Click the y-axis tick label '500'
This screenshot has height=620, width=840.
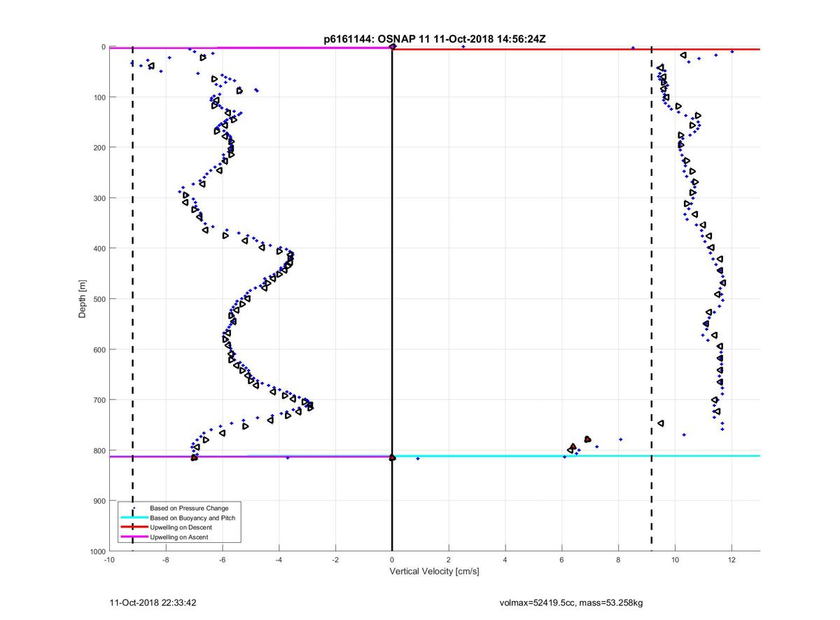(x=99, y=299)
